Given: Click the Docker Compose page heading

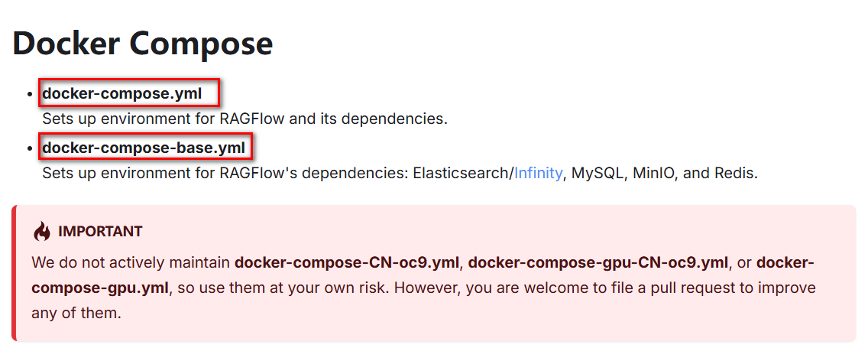Looking at the screenshot, I should 143,44.
